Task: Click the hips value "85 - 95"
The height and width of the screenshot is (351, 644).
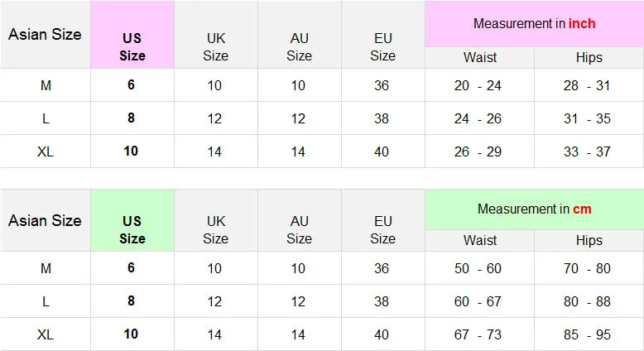Action: tap(588, 334)
